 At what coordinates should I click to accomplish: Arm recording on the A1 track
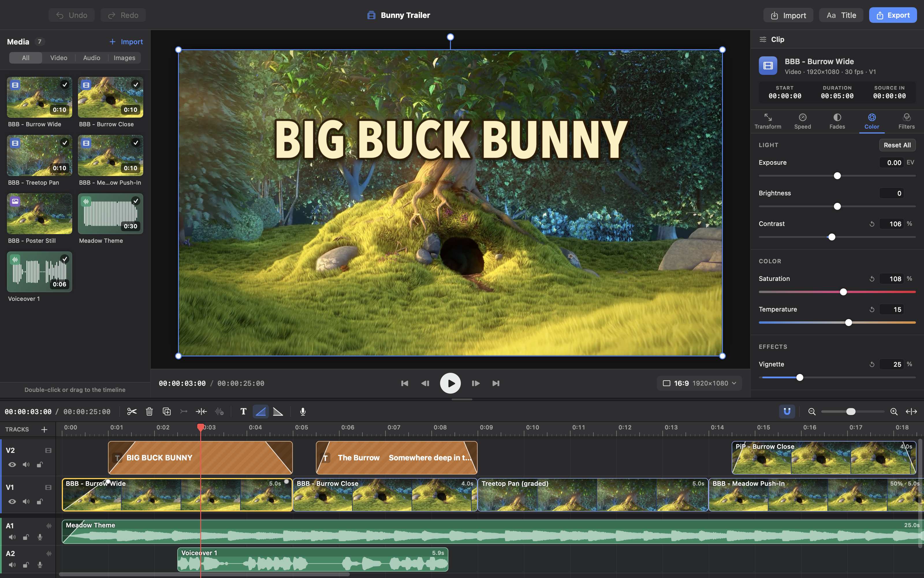[x=40, y=537]
